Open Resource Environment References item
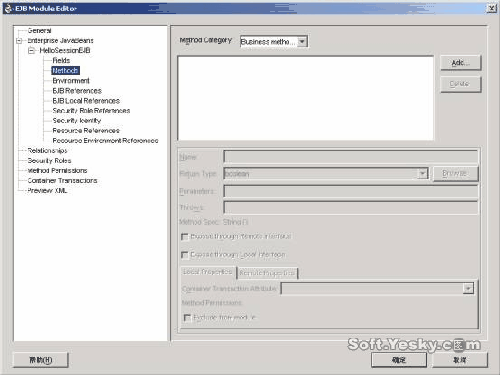This screenshot has width=500, height=375. coord(105,141)
